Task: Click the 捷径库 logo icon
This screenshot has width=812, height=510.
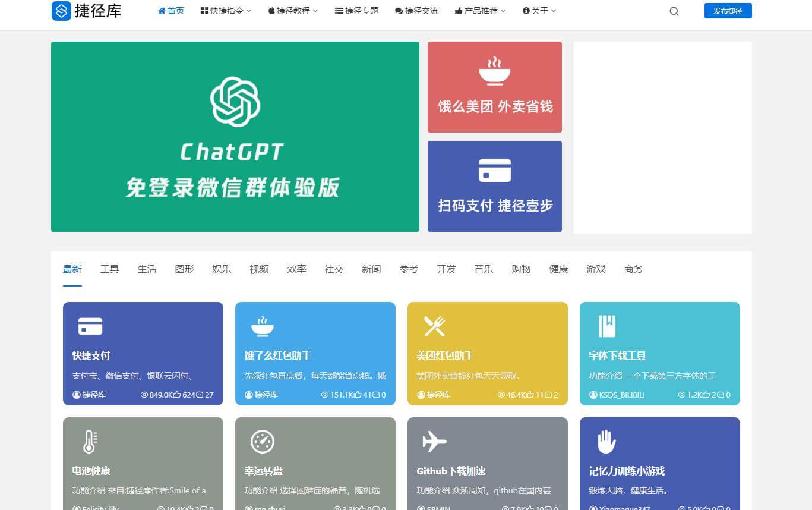Action: 61,11
